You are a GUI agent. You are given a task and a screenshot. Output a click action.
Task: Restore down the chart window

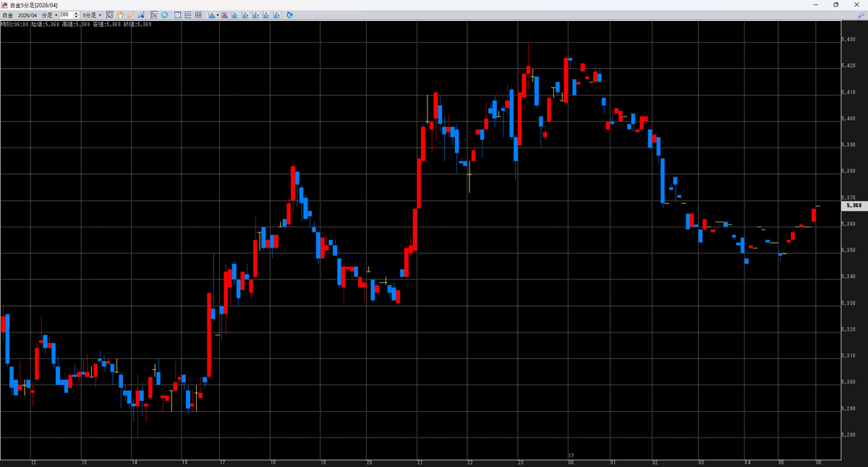(x=835, y=4)
